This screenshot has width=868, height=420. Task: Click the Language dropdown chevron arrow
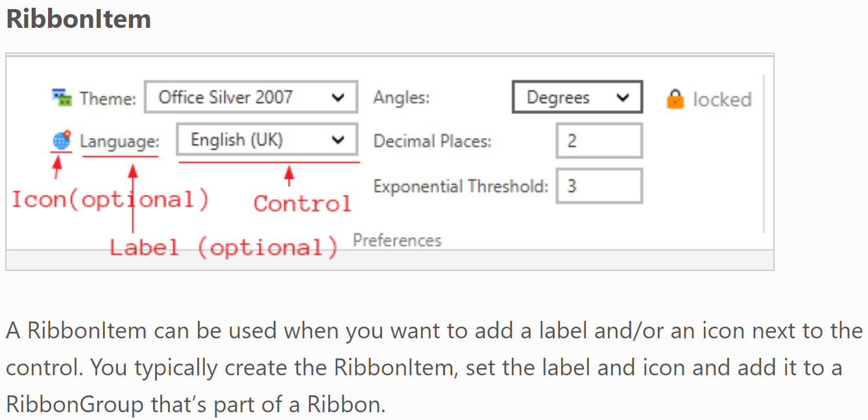point(337,141)
